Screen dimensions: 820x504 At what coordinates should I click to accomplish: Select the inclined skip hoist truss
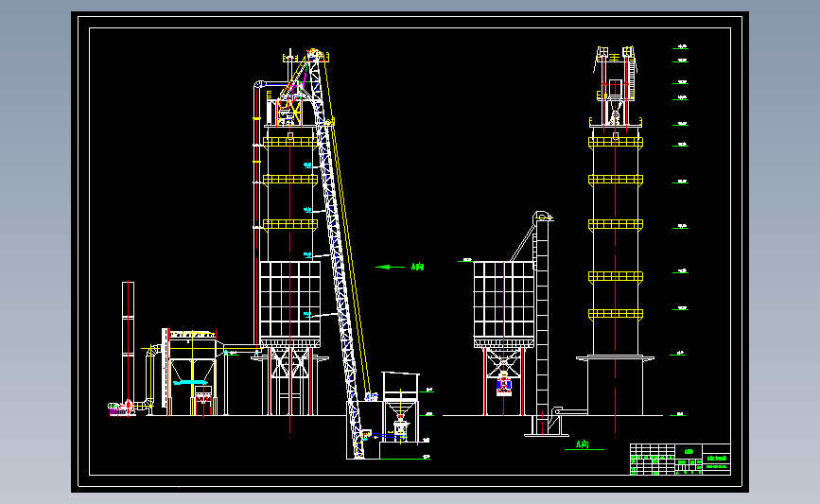click(x=335, y=253)
